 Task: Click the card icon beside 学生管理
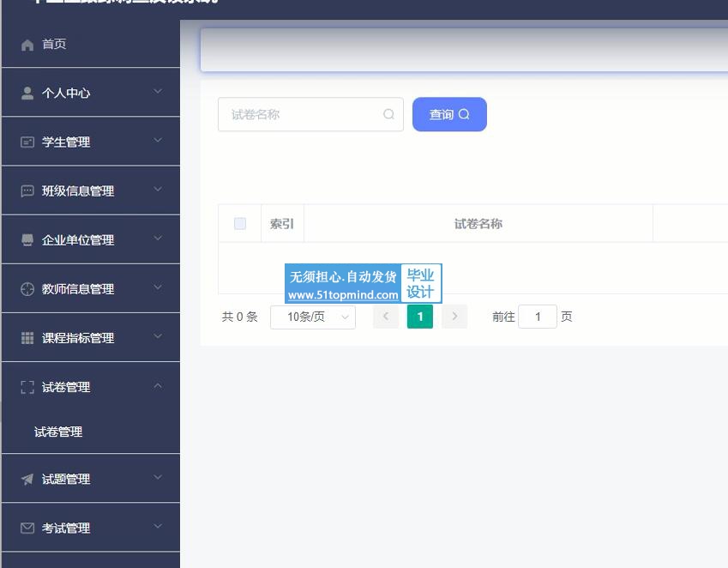[x=27, y=142]
